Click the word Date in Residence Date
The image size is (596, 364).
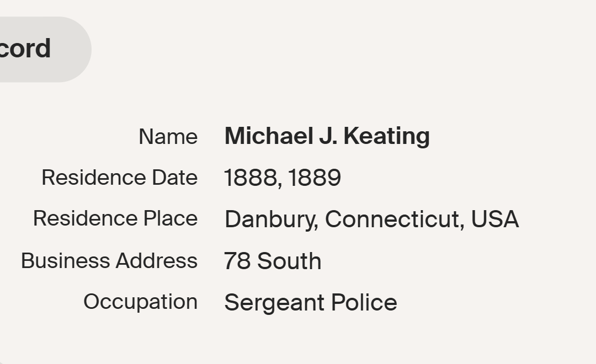(x=175, y=178)
